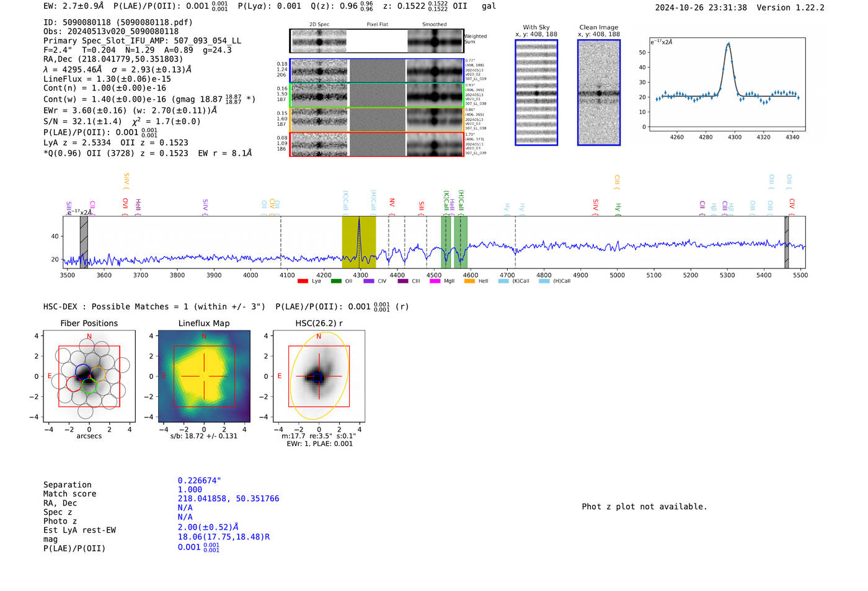
Task: Click the S/N = 32.1(±1.4) line
Action: coord(122,121)
